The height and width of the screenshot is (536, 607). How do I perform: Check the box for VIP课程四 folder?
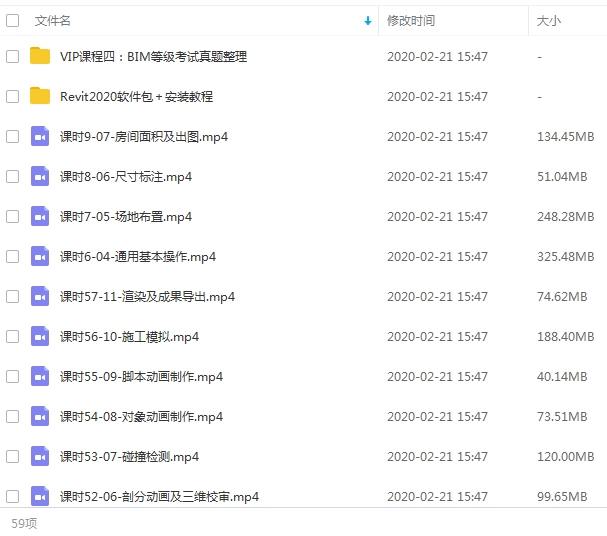(x=12, y=57)
